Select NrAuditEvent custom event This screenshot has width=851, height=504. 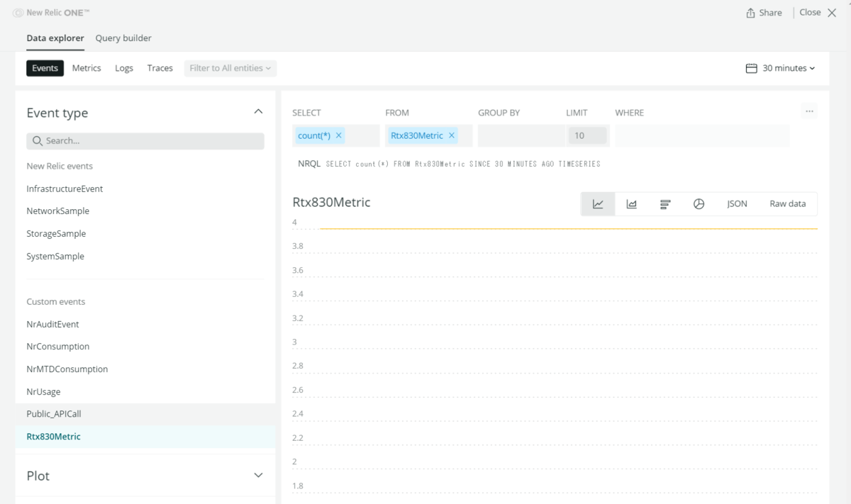tap(52, 324)
